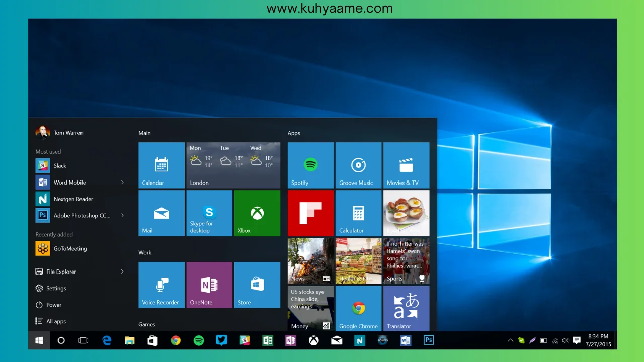The height and width of the screenshot is (362, 644).
Task: Open Word Mobile from Most used list
Action: [x=80, y=182]
